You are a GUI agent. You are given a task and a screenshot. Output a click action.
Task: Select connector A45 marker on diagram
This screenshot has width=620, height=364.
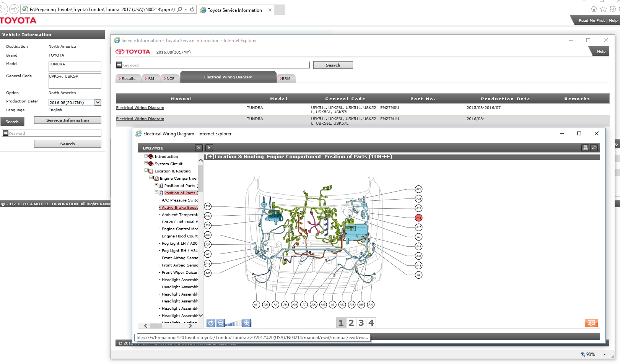click(x=208, y=216)
